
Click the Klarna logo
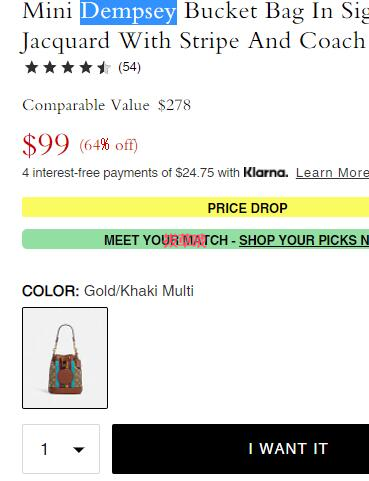point(266,173)
